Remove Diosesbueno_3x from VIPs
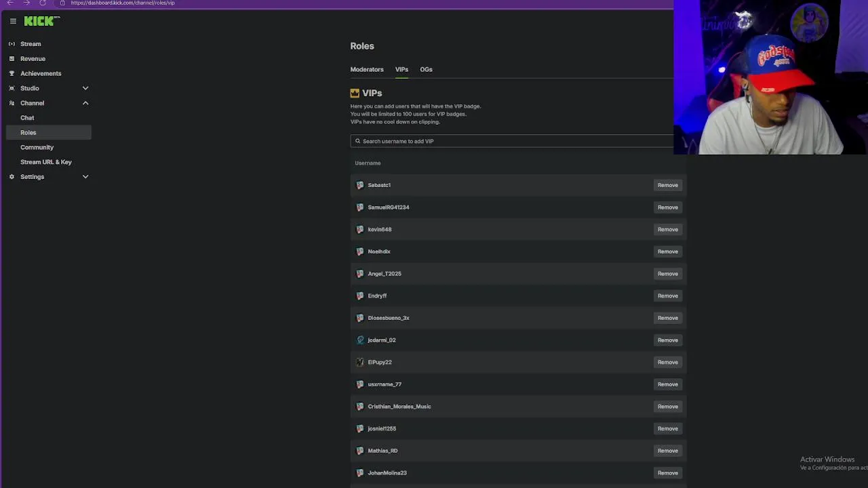The image size is (868, 488). pos(667,318)
